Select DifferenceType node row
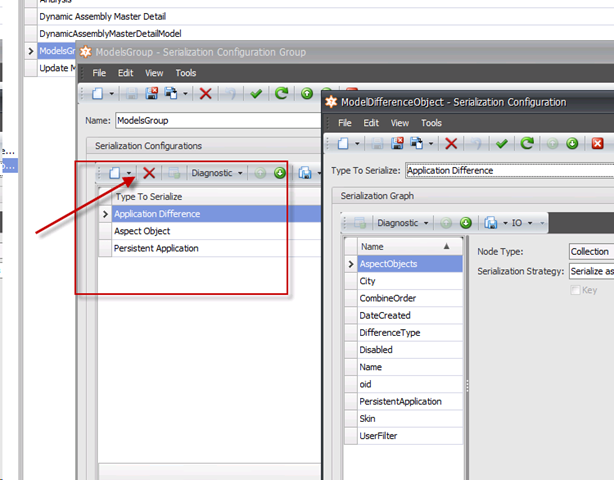Image resolution: width=614 pixels, height=480 pixels. [404, 333]
